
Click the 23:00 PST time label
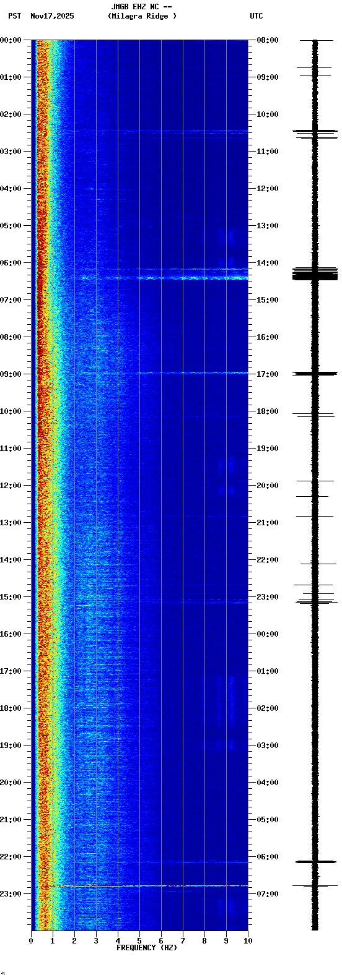coord(11,894)
